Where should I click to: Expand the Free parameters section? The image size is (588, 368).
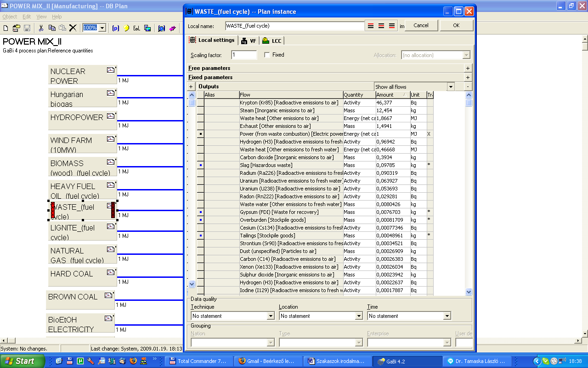(468, 68)
